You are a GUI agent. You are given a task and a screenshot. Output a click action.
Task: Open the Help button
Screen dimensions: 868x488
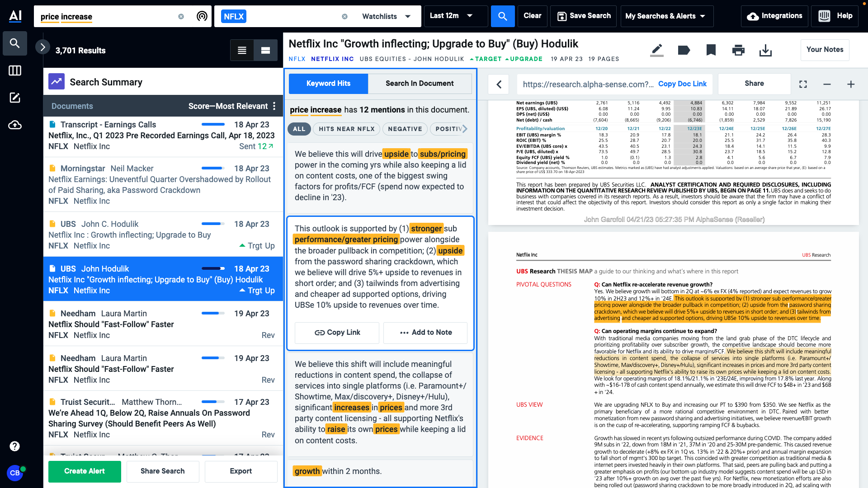pos(835,16)
